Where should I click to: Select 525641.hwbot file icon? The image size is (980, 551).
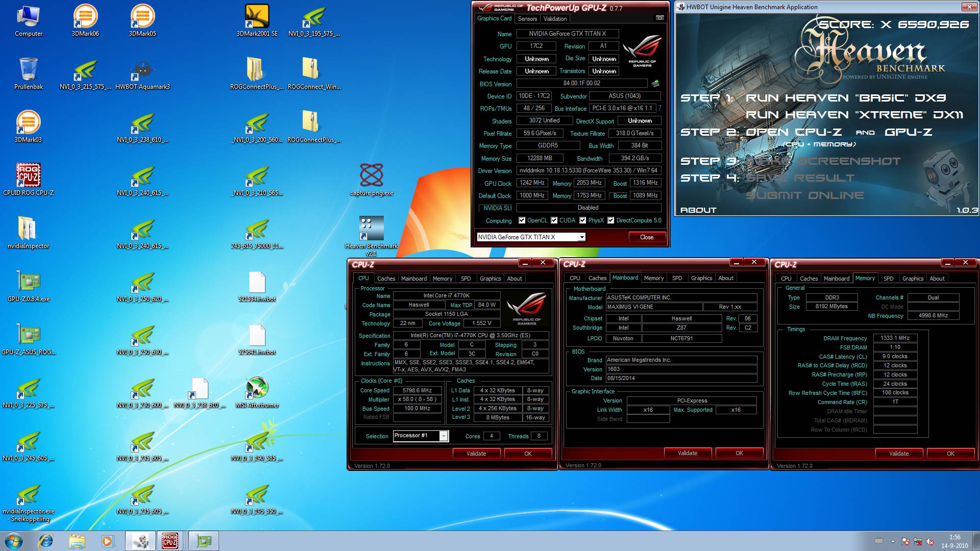coord(257,339)
